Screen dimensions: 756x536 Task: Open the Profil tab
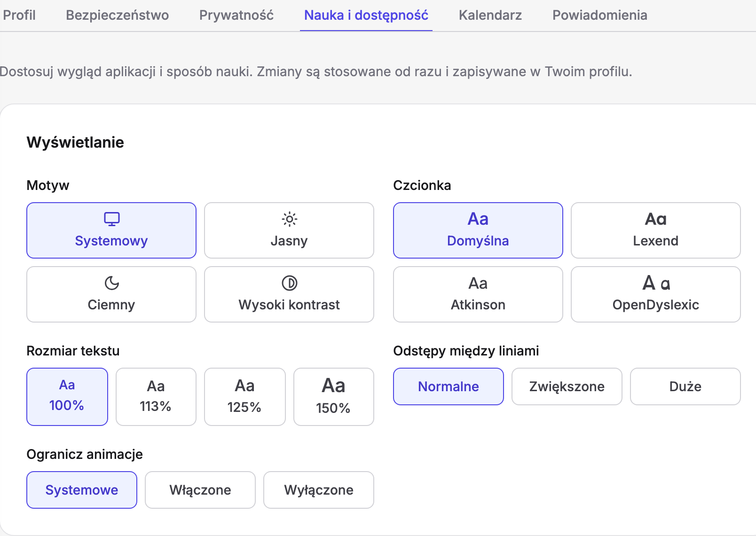[19, 15]
